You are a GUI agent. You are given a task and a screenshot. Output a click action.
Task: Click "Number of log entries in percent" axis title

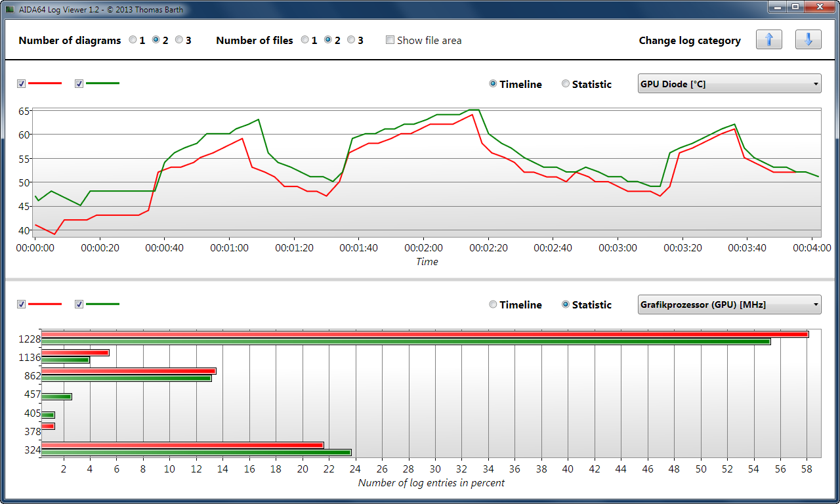431,483
